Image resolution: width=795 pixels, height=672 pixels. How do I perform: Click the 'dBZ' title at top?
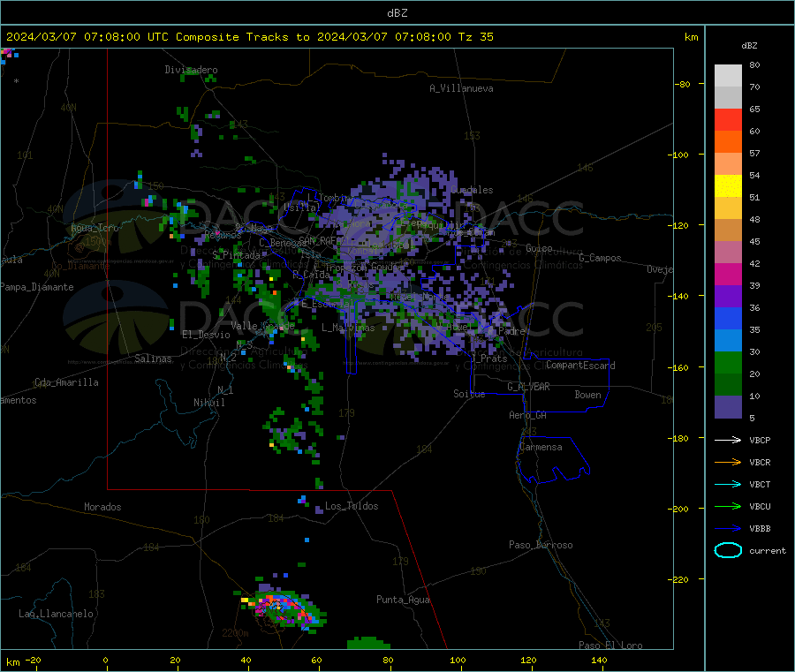(x=397, y=13)
